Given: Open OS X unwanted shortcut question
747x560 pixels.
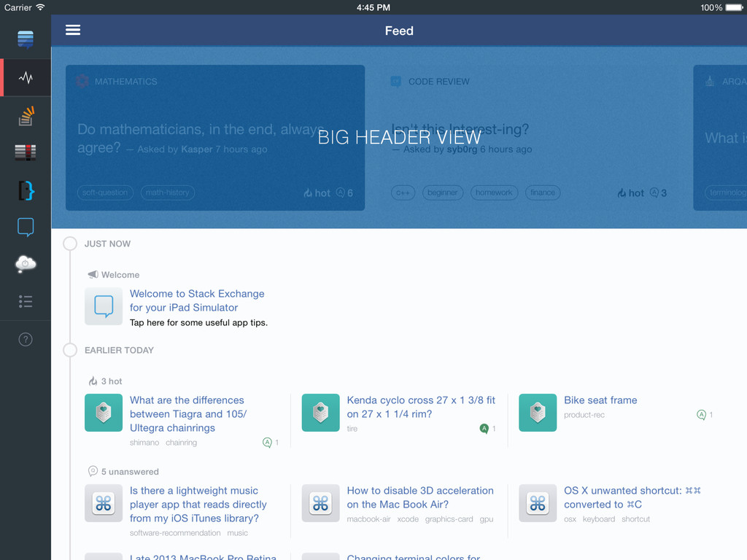Looking at the screenshot, I should [632, 497].
